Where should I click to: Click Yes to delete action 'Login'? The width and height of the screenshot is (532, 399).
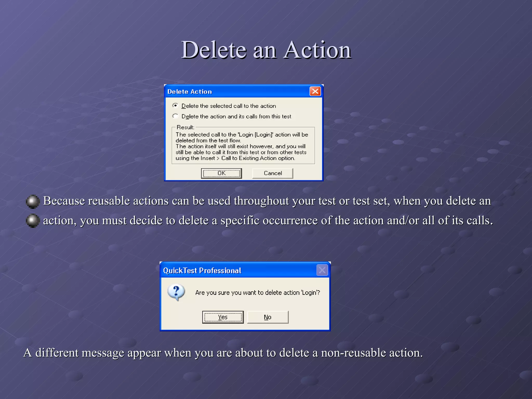click(x=223, y=317)
